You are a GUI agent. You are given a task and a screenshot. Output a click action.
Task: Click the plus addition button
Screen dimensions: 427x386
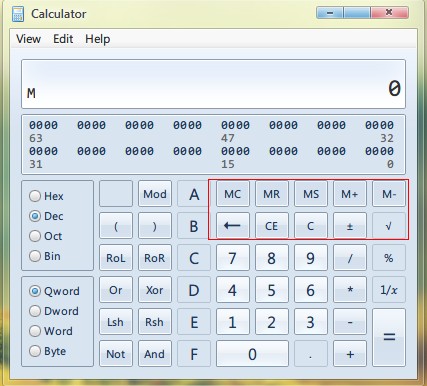tap(350, 354)
